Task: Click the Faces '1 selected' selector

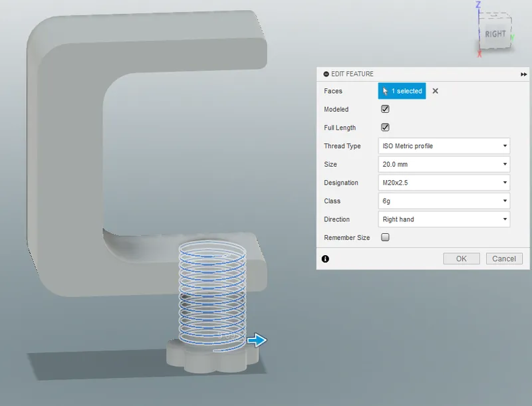Action: point(402,91)
